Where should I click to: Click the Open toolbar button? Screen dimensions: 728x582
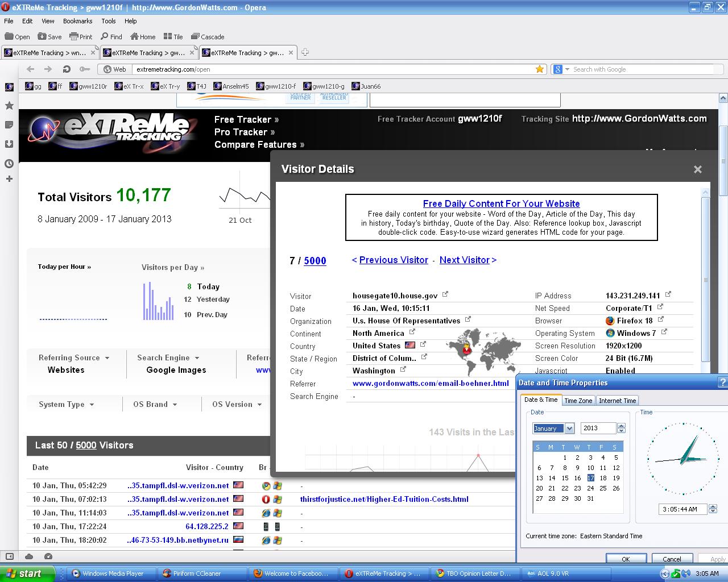coord(18,36)
